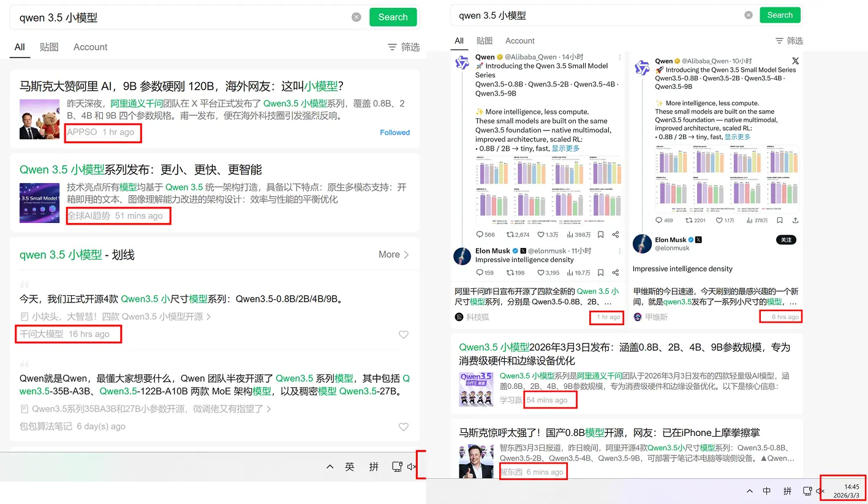
Task: Expand hidden taskbar icons with the chevron
Action: click(x=330, y=466)
